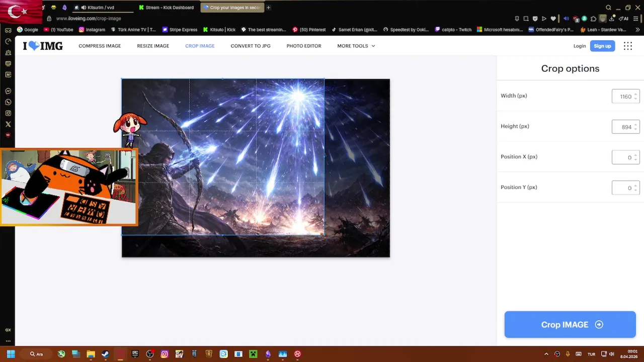Click the arrow icon inside the Crop IMAGE button

pos(599,325)
